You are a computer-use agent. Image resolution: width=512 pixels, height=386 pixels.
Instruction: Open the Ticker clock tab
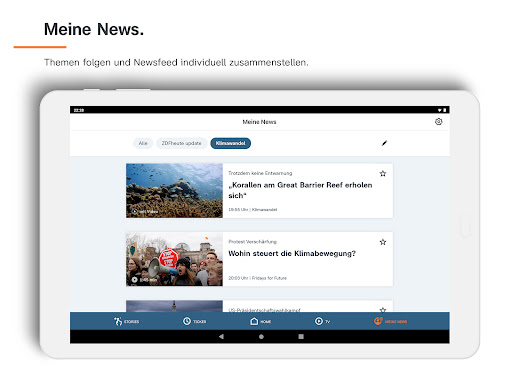195,321
